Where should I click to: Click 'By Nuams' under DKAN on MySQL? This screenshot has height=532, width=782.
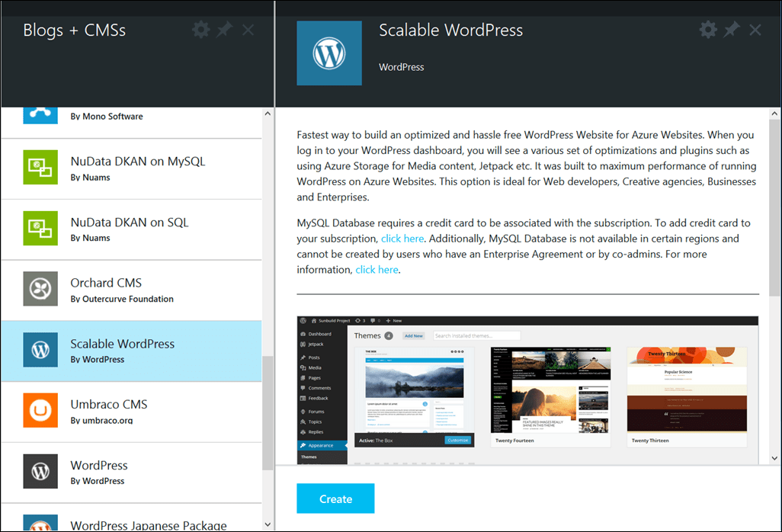[x=90, y=178]
